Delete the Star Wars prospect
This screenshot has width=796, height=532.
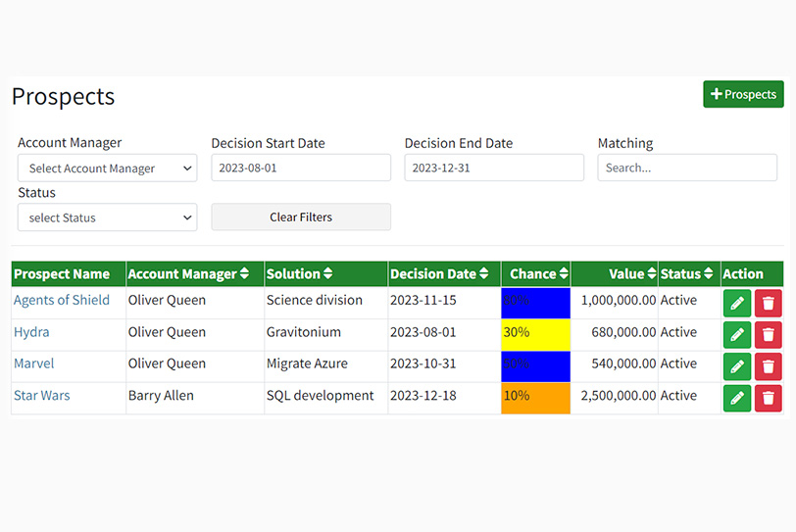[x=769, y=398]
